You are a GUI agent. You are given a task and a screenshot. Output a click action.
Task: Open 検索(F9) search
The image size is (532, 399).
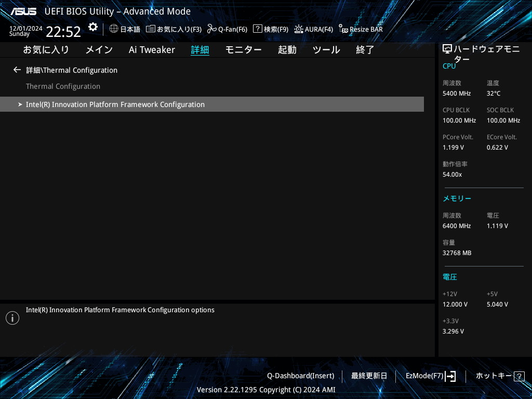click(x=276, y=29)
